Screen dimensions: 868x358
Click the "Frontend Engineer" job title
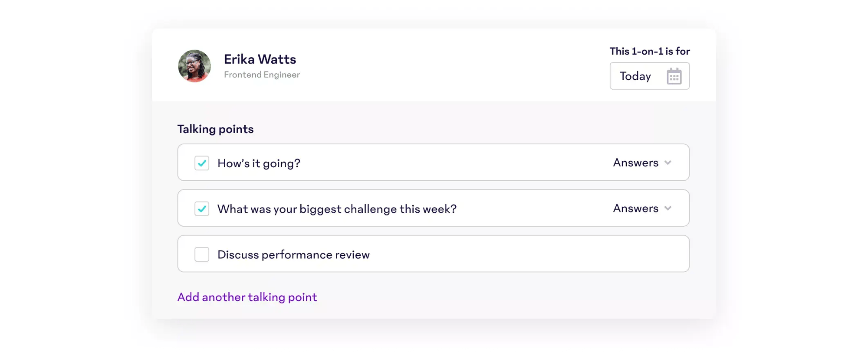click(262, 75)
